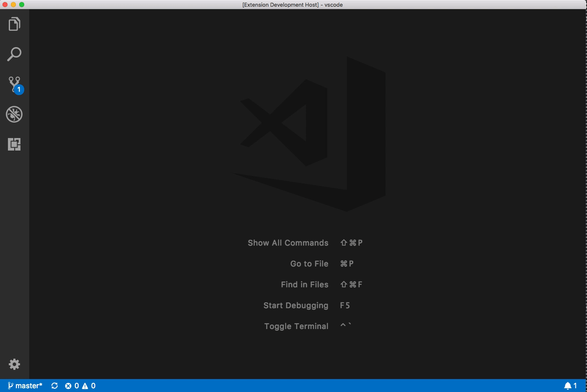Click the ⇧⌘F shortcut hint

[351, 284]
